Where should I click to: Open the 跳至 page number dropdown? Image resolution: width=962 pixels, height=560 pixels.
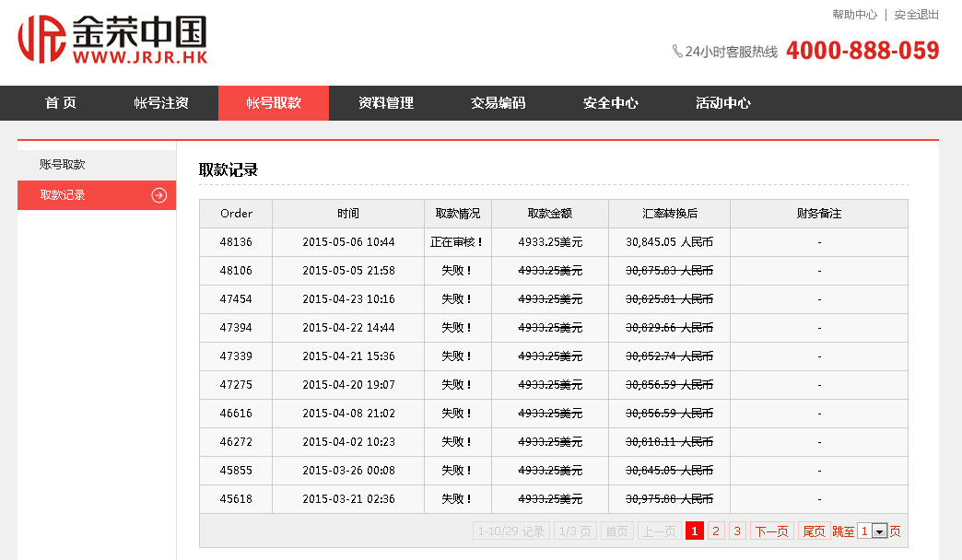[872, 531]
